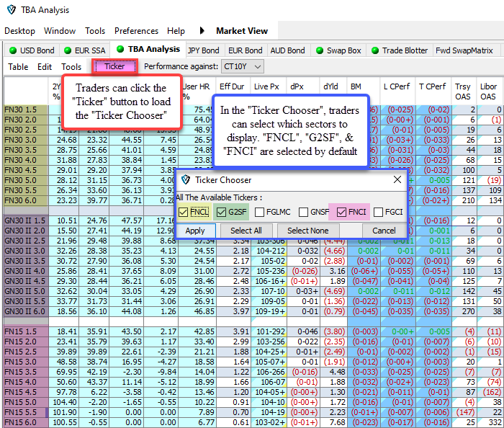
Task: Click the T CPerf column header
Action: coord(432,86)
